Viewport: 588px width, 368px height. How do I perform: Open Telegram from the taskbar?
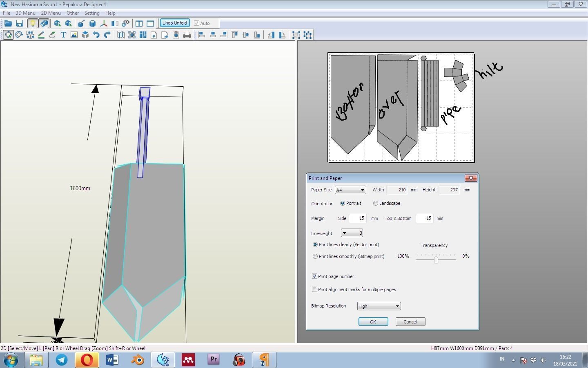pos(62,360)
